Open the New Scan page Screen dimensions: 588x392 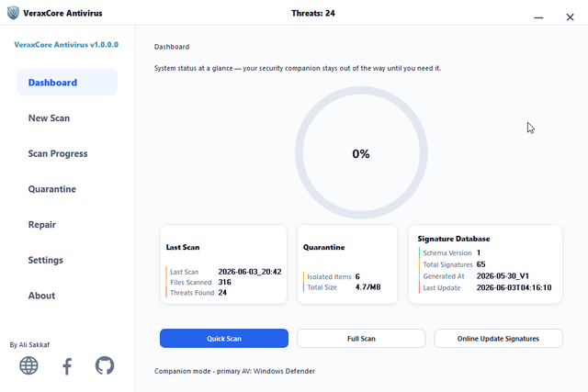click(x=49, y=118)
